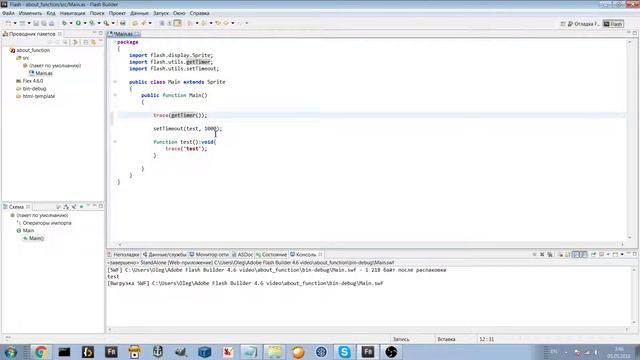Open the Запуск menu
Screen dimensions: 640x360
click(x=161, y=13)
